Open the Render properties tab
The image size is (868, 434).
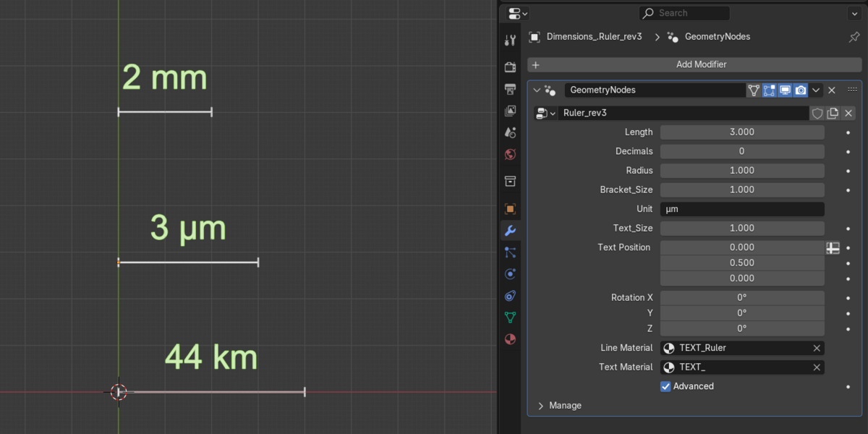coord(510,67)
